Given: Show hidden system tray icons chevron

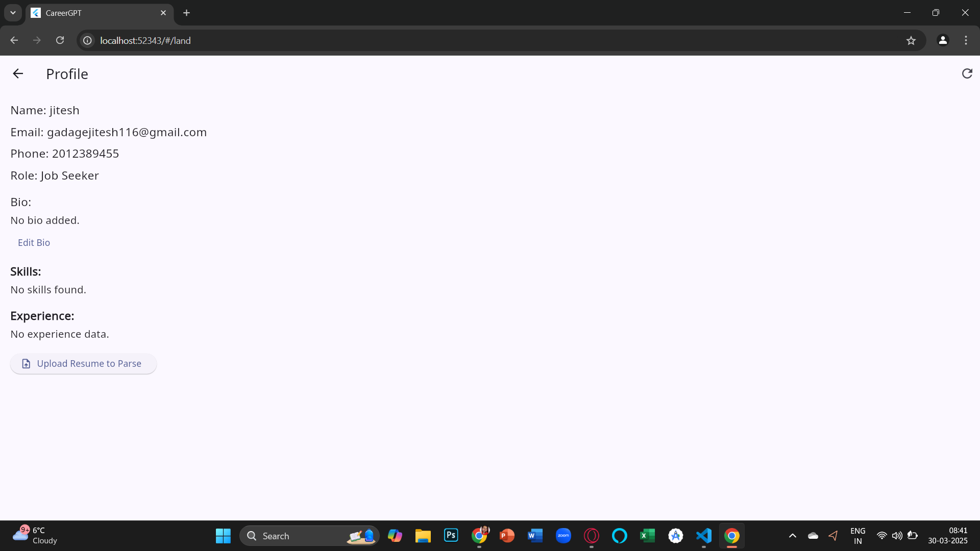Looking at the screenshot, I should tap(793, 536).
